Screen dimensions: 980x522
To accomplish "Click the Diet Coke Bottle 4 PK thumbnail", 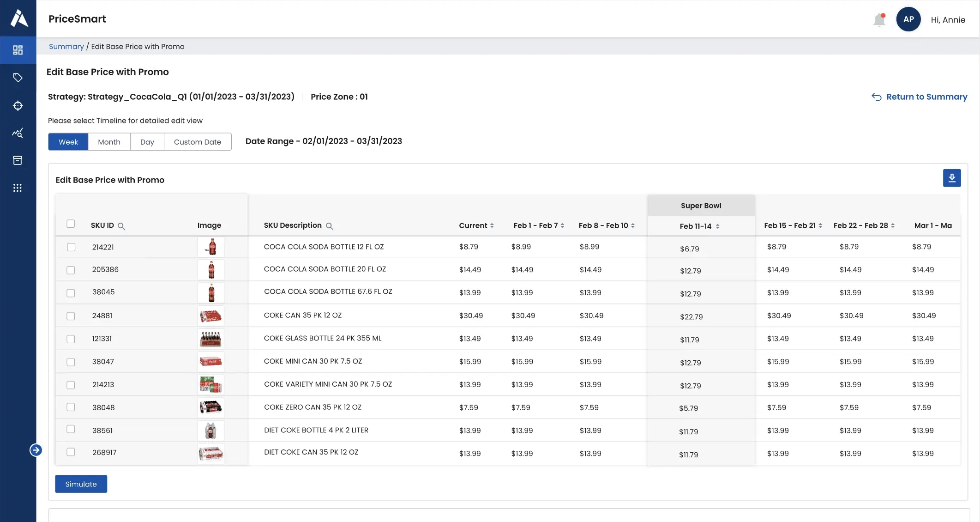I will click(x=211, y=431).
